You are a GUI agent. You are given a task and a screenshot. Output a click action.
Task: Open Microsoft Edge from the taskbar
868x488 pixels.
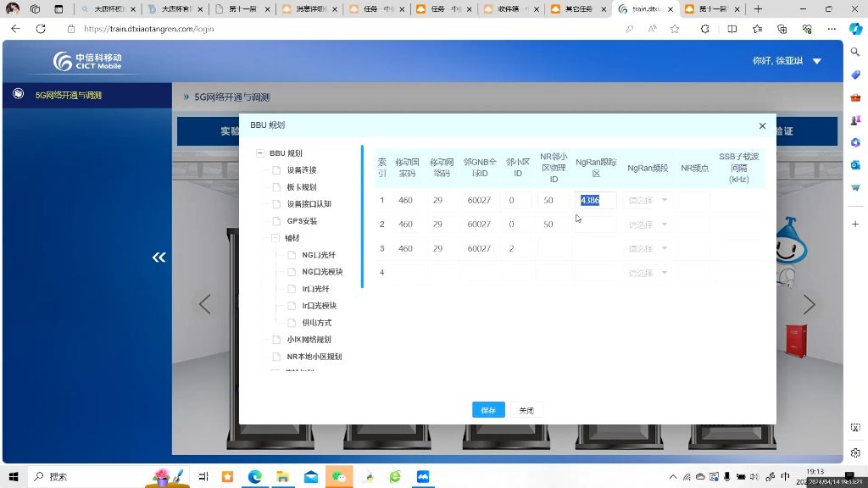254,476
